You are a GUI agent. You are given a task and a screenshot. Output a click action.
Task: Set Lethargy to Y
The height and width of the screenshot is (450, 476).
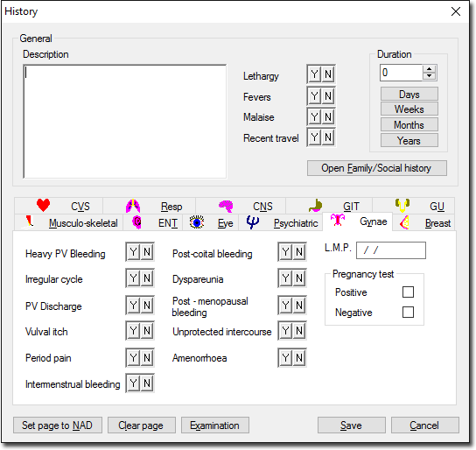click(314, 74)
